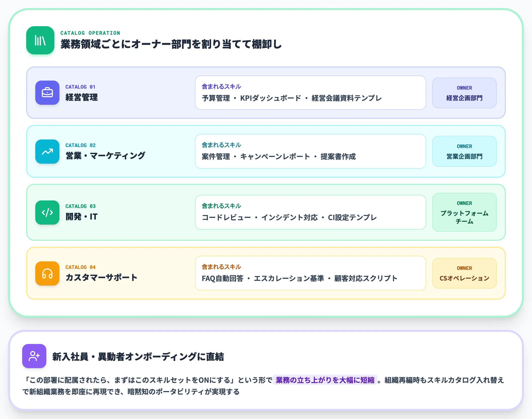Click 含まれるスキル label in 営業・マーケティング row

tap(221, 145)
